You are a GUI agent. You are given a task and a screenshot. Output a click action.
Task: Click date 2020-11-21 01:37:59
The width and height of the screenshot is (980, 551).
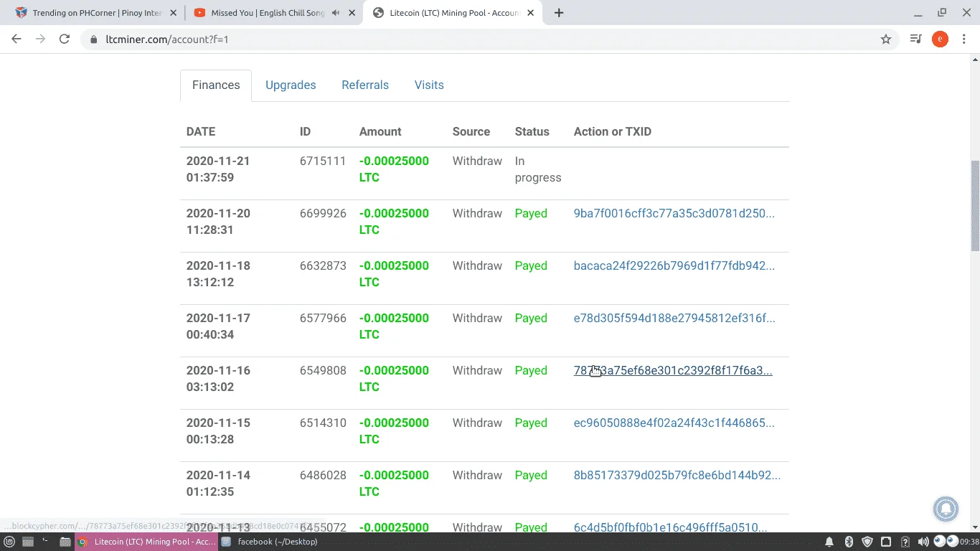tap(218, 169)
